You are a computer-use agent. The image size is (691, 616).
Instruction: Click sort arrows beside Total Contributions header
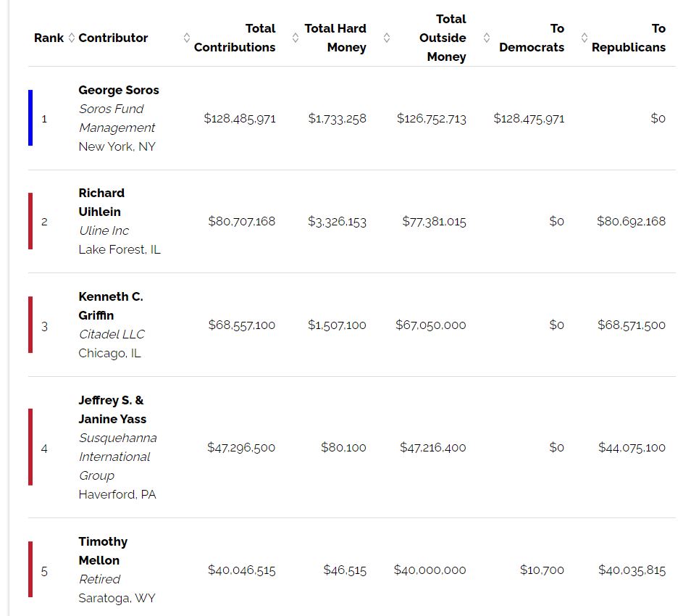296,38
